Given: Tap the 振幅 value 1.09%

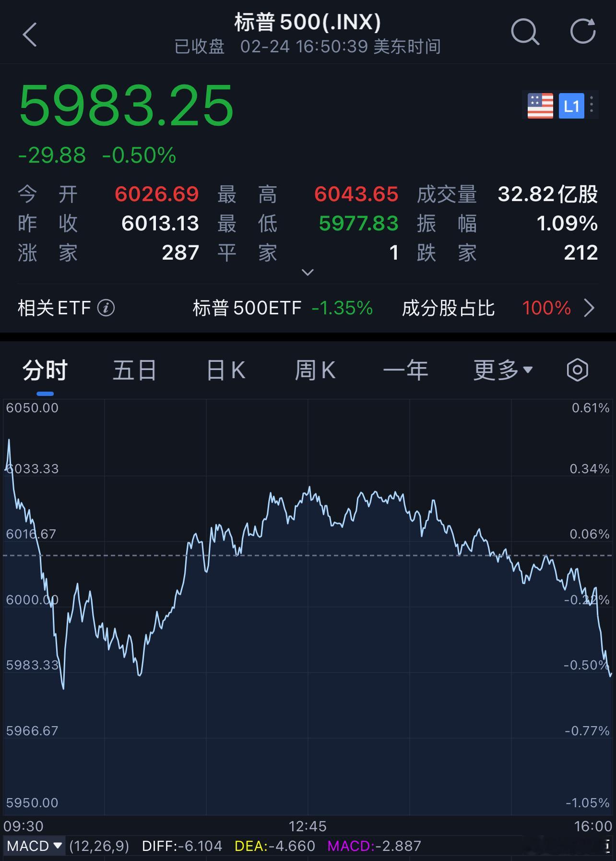Looking at the screenshot, I should pyautogui.click(x=567, y=223).
